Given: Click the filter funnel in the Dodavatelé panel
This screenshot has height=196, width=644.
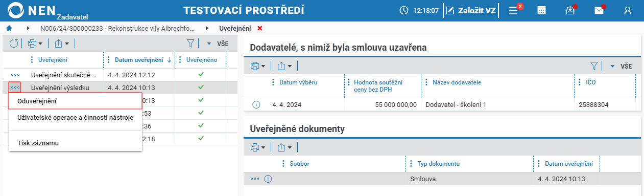Looking at the screenshot, I should click(x=594, y=66).
